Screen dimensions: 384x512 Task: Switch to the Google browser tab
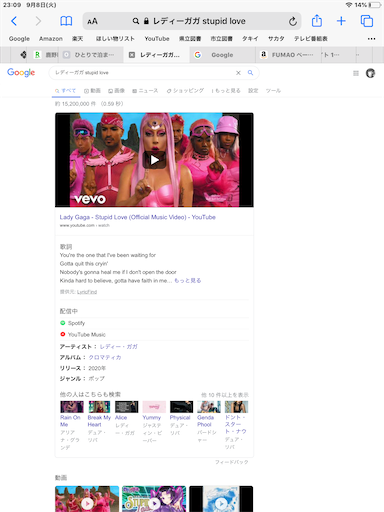coord(223,55)
